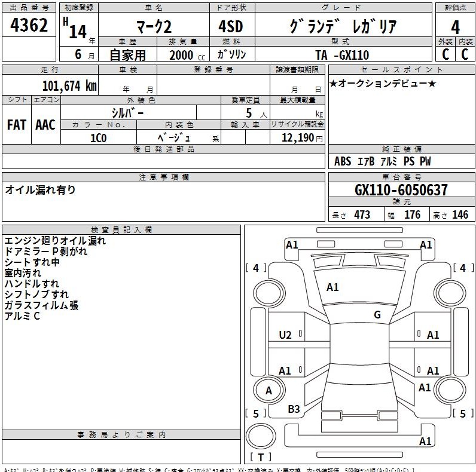Click the 評価点 header
Viewport: 476px width, 472px height.
pos(455,8)
